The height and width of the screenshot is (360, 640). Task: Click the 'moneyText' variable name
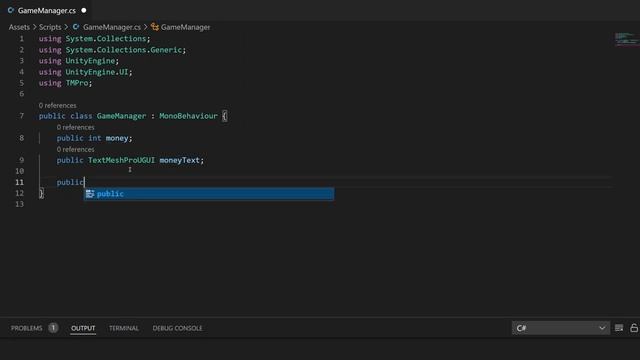[x=179, y=160]
